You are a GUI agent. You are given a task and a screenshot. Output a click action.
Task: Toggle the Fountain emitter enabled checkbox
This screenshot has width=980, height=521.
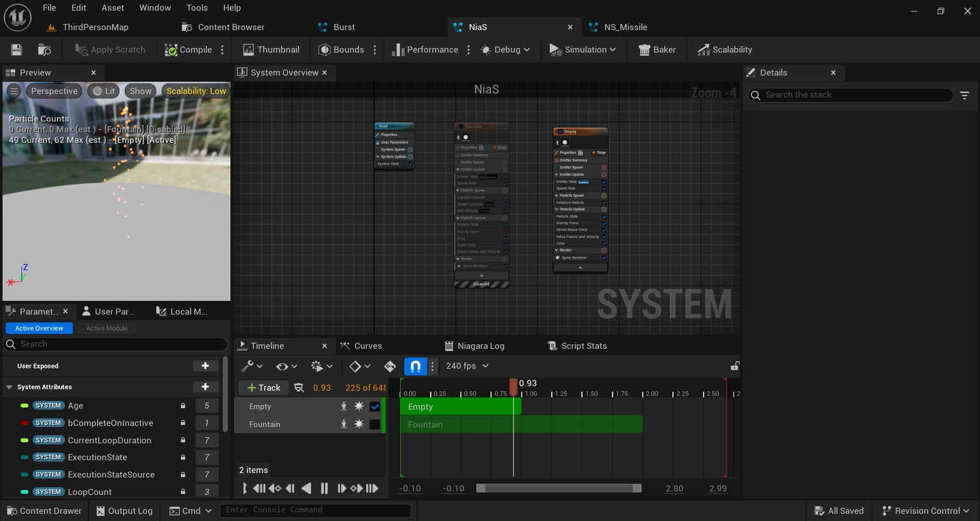[375, 424]
